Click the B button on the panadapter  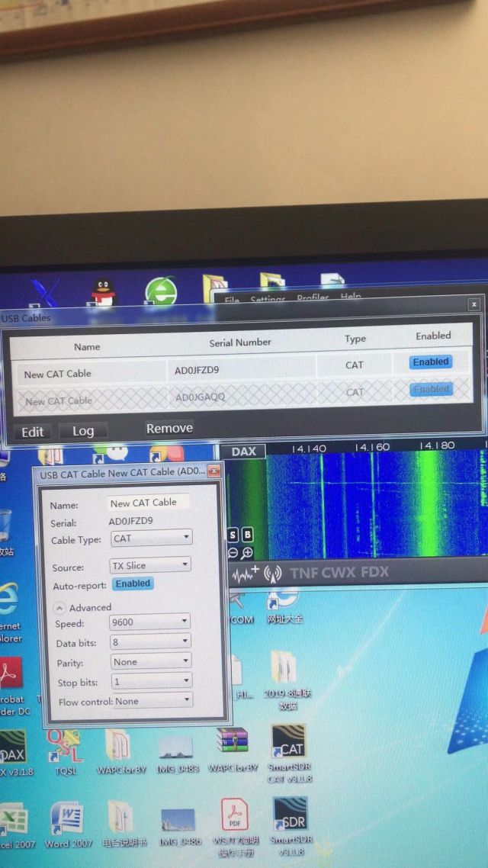tap(247, 535)
